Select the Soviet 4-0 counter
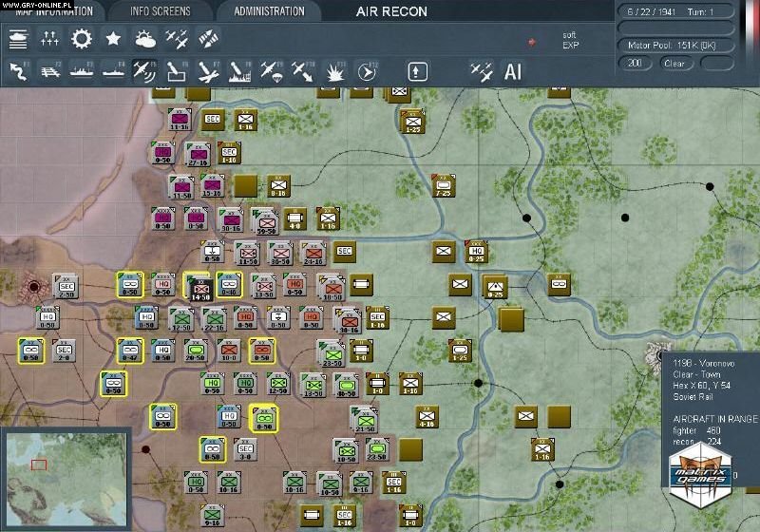This screenshot has width=760, height=532. click(295, 219)
